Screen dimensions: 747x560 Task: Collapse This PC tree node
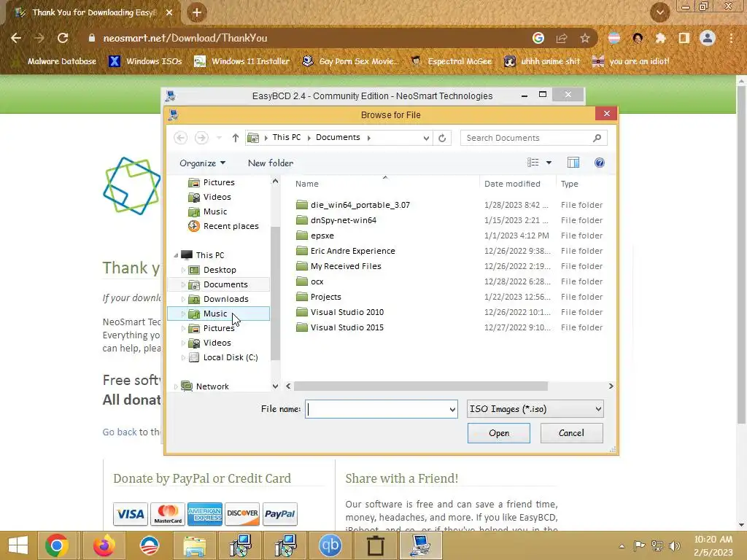coord(176,256)
